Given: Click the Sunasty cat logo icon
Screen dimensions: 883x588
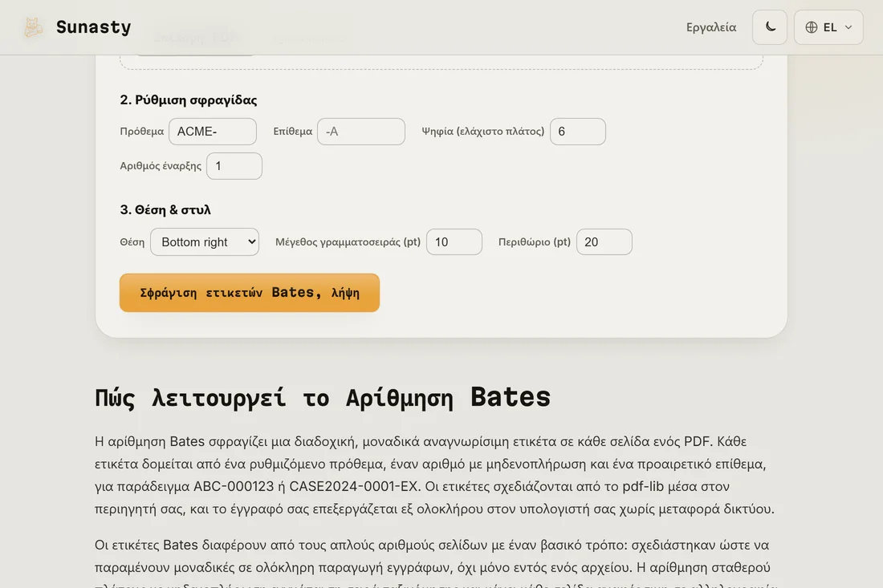Looking at the screenshot, I should tap(33, 27).
